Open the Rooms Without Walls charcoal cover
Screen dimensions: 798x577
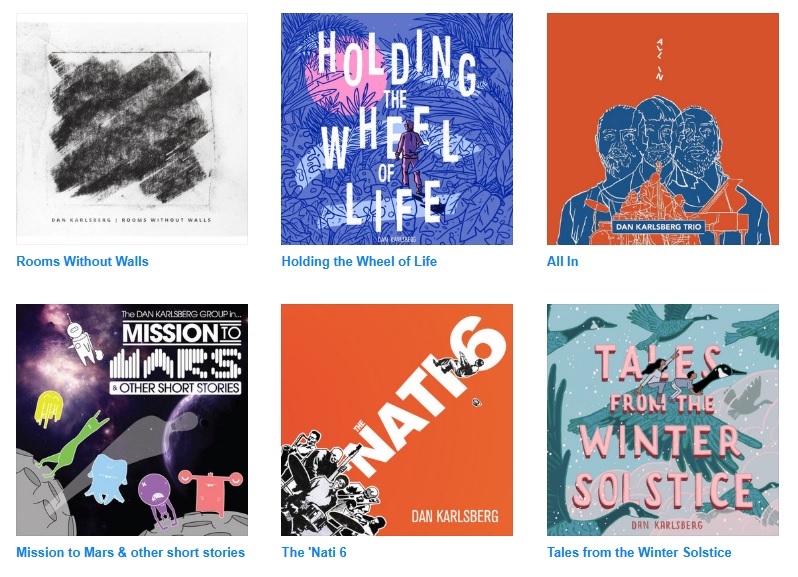132,129
